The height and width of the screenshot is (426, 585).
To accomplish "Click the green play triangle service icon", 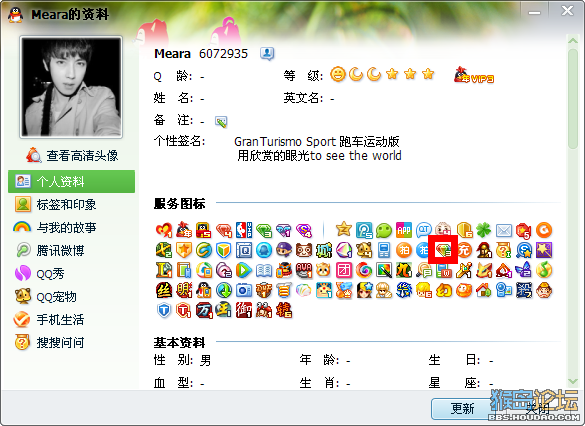I will 244,270.
